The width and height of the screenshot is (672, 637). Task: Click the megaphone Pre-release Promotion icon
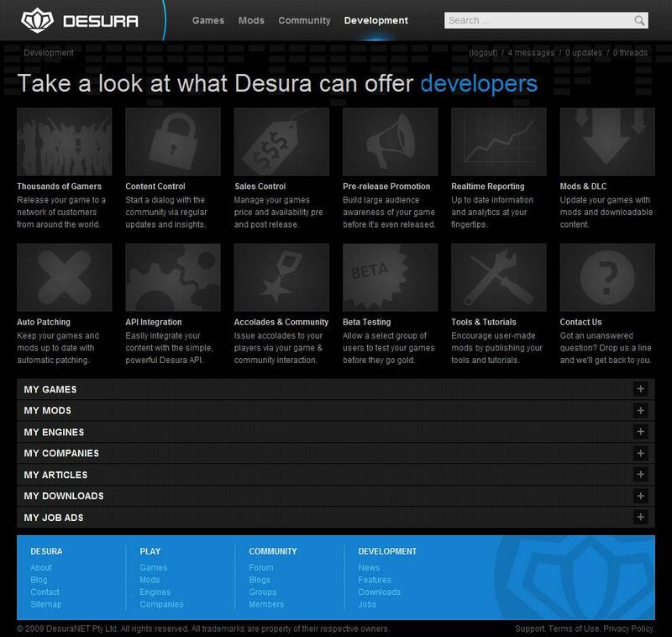point(391,141)
